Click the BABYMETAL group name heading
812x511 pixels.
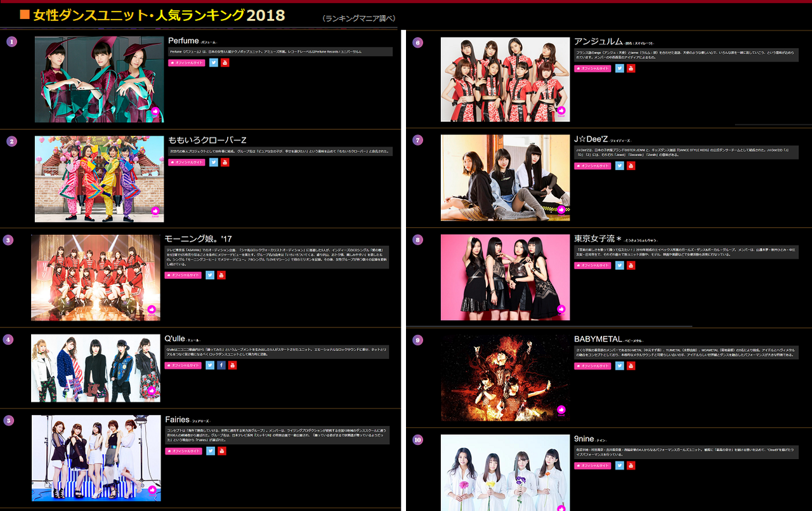pyautogui.click(x=599, y=340)
